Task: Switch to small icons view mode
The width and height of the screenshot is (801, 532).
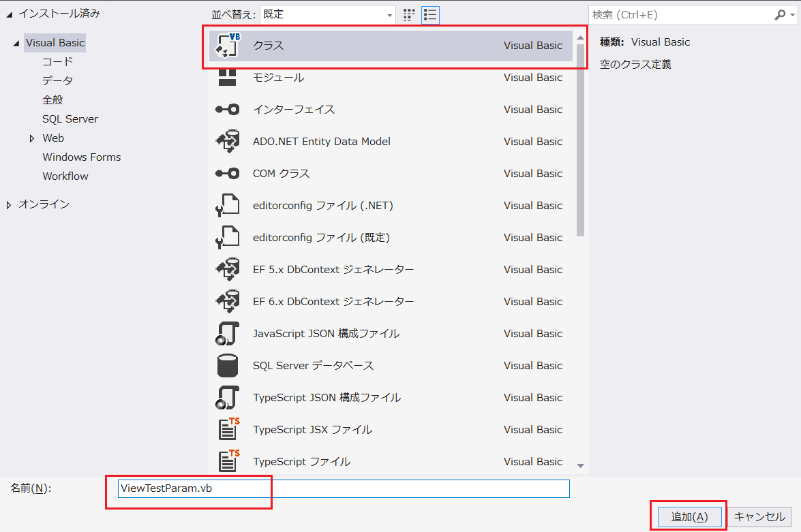Action: (x=408, y=14)
